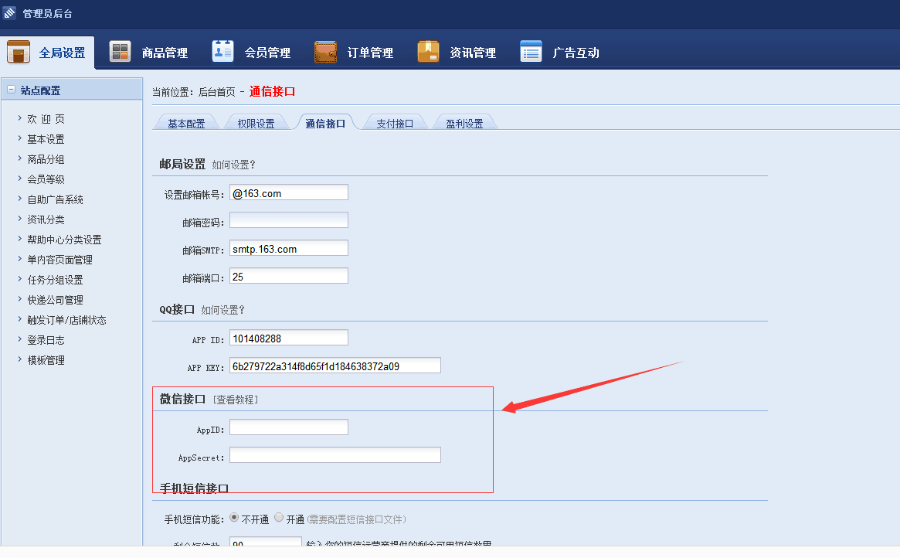Focus the 设置邮箱帐号 input field
The height and width of the screenshot is (558, 900).
[x=289, y=192]
